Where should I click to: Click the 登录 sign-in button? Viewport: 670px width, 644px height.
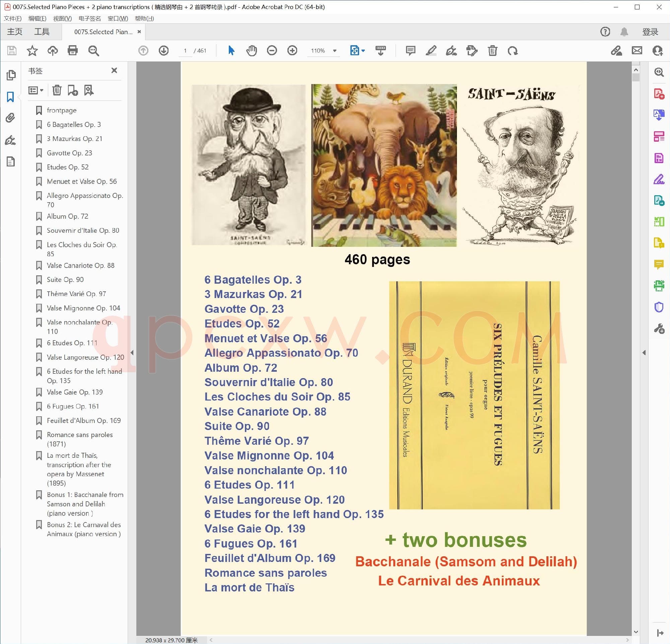click(x=650, y=32)
